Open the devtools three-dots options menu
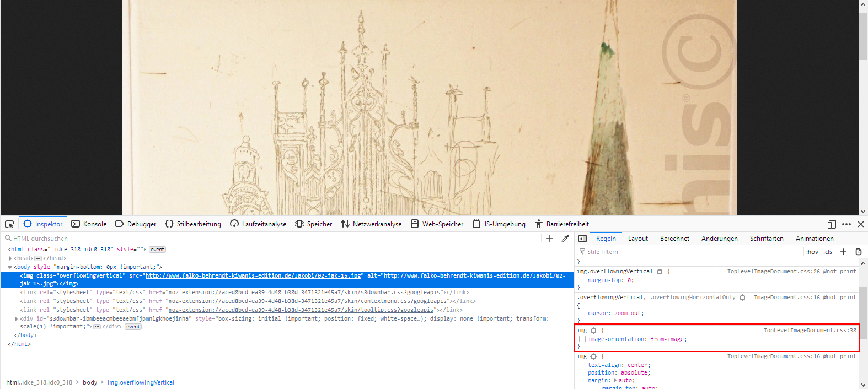Screen dimensions: 868x389 (x=846, y=224)
